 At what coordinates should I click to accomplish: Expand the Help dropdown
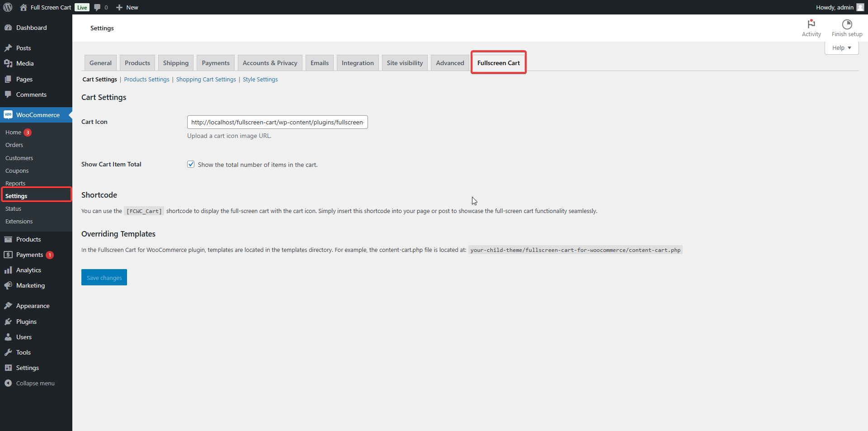pyautogui.click(x=841, y=48)
